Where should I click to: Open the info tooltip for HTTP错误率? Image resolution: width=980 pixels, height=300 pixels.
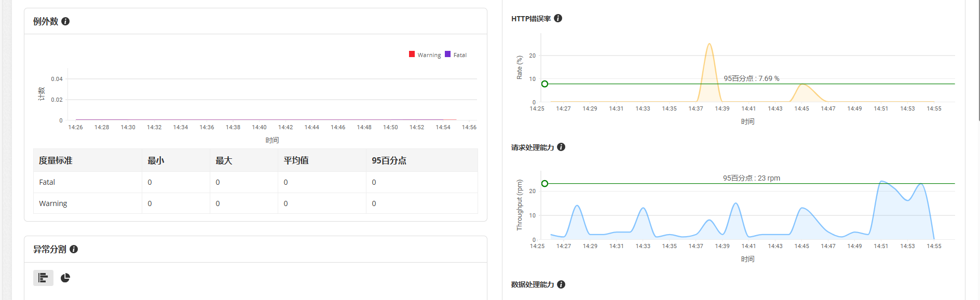558,18
